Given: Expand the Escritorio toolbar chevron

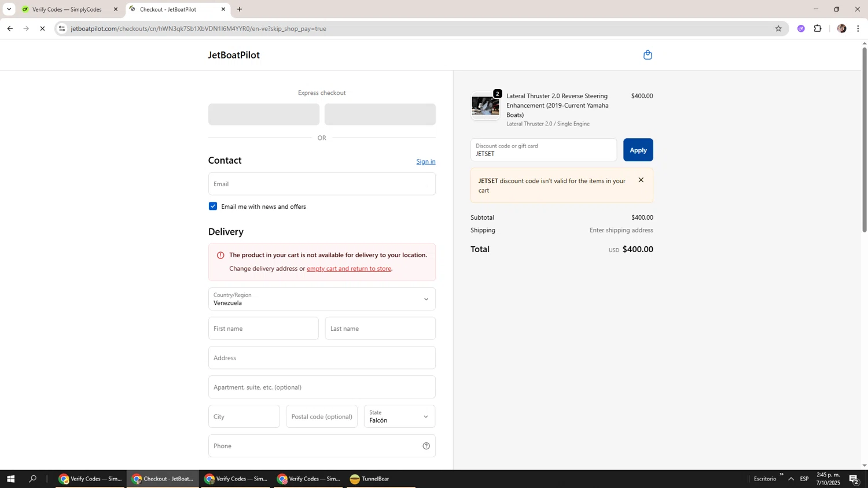Looking at the screenshot, I should (x=781, y=475).
